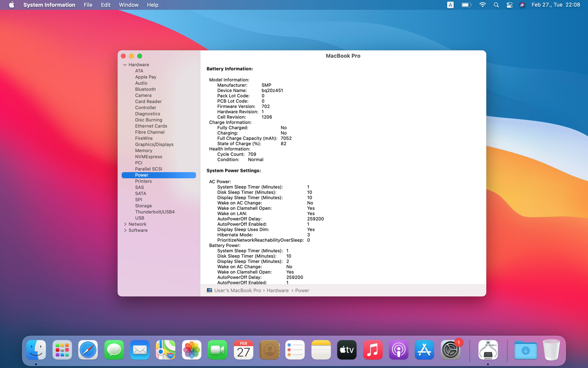Open the Window menu
The image size is (588, 368).
pyautogui.click(x=129, y=5)
